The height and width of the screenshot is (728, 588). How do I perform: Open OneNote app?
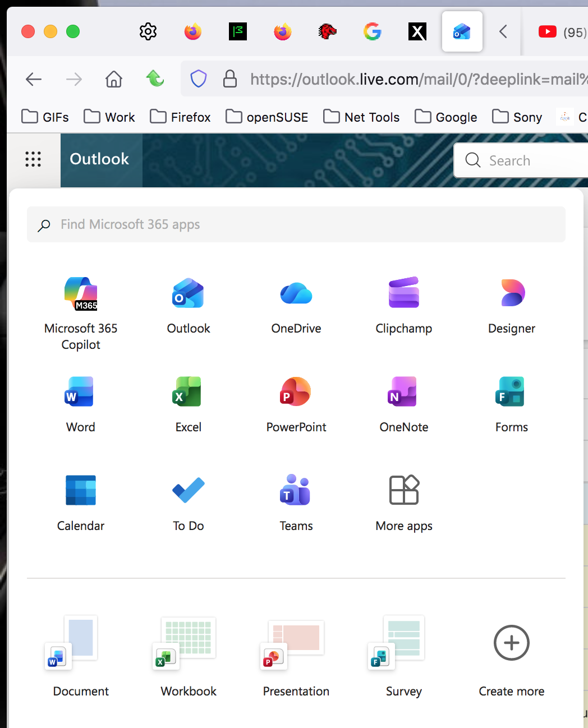click(404, 404)
